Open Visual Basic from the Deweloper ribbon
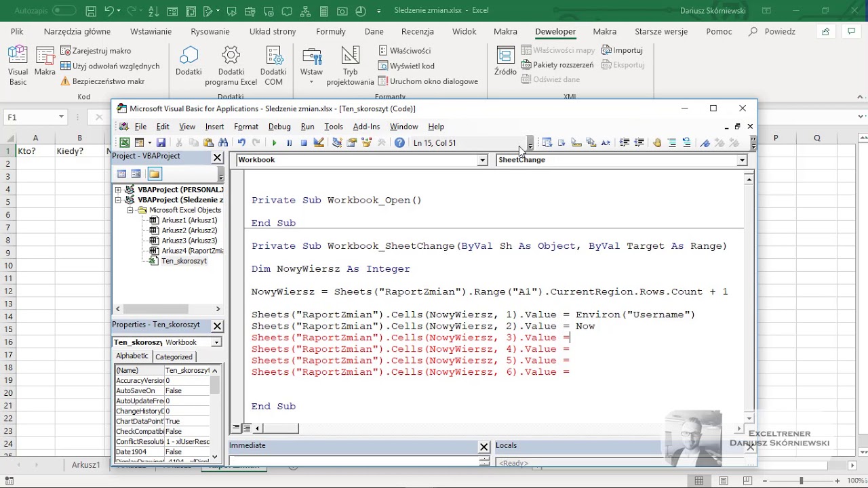The height and width of the screenshot is (488, 868). (x=18, y=66)
